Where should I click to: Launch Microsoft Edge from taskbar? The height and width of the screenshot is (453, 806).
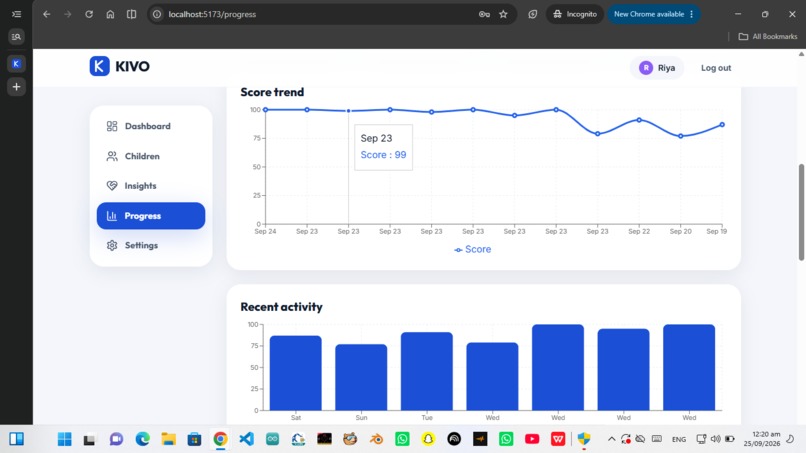[x=142, y=439]
